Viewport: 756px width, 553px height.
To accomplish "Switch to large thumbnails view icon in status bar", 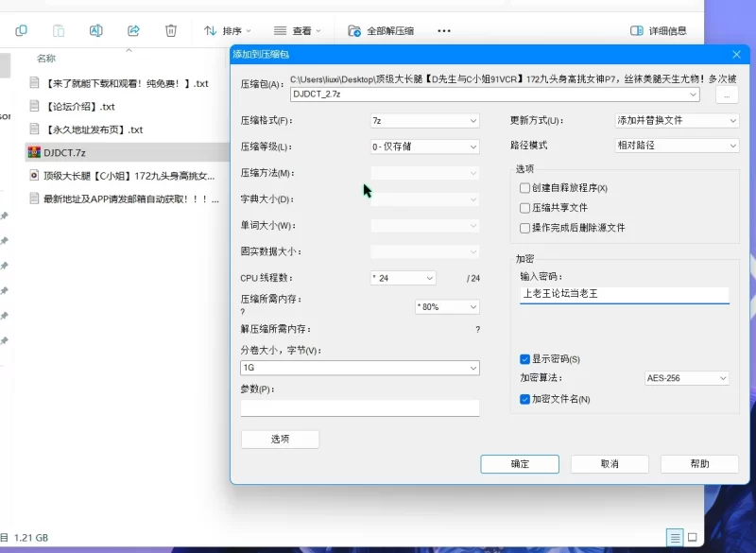I will pyautogui.click(x=696, y=537).
